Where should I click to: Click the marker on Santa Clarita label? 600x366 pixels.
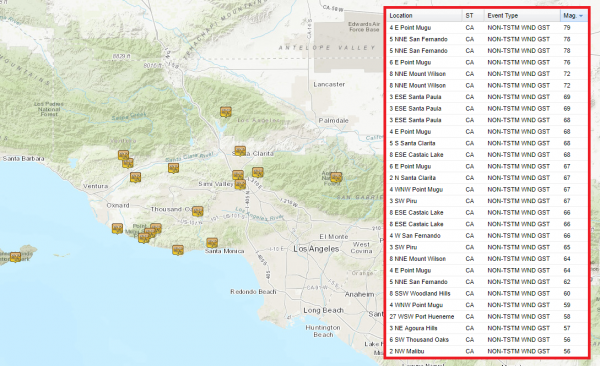240,151
